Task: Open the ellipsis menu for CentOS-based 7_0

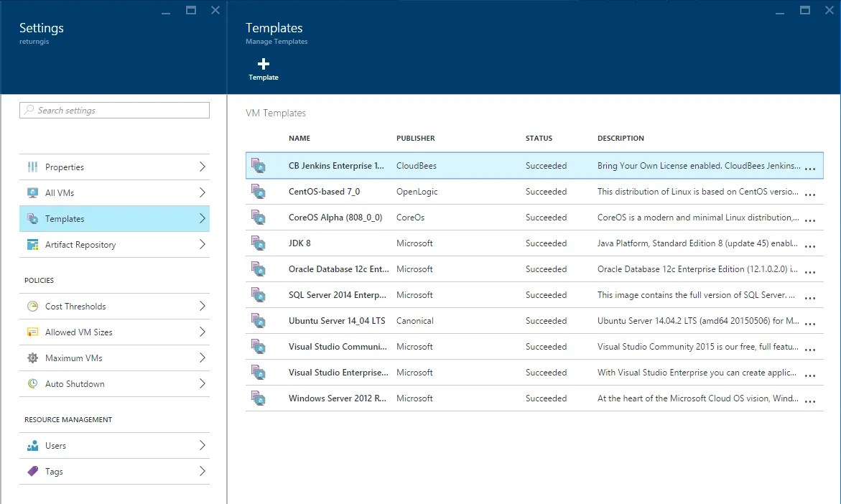Action: pyautogui.click(x=810, y=194)
